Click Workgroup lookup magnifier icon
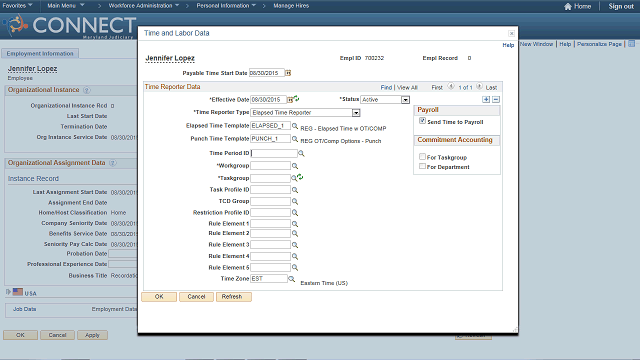Viewport: 640px width, 360px height. [295, 166]
